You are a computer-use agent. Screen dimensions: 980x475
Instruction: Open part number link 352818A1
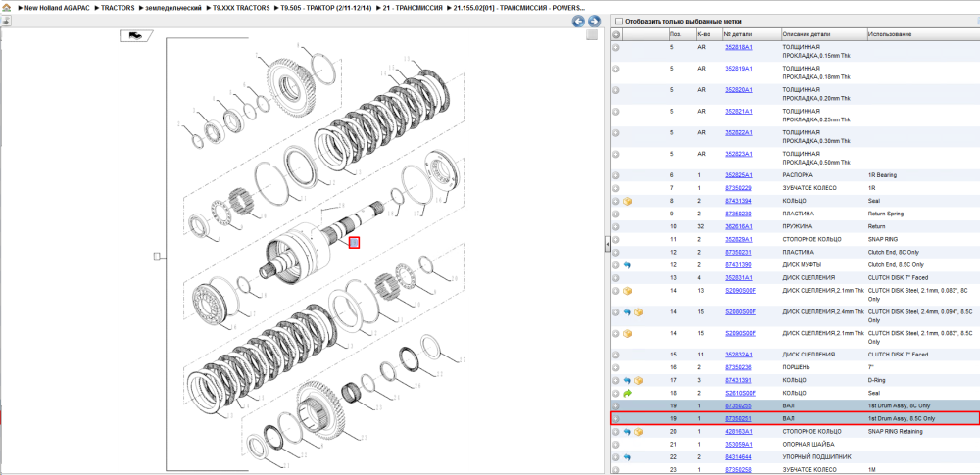coord(738,47)
